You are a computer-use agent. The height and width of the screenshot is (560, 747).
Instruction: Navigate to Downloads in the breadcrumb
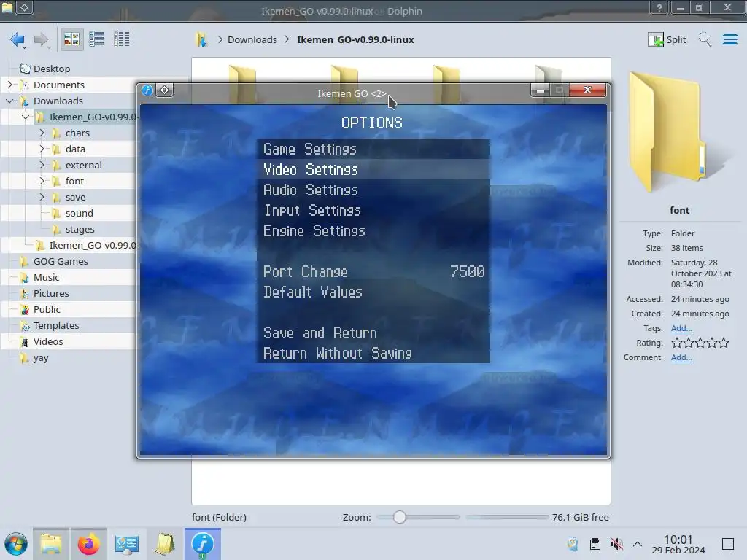[252, 39]
